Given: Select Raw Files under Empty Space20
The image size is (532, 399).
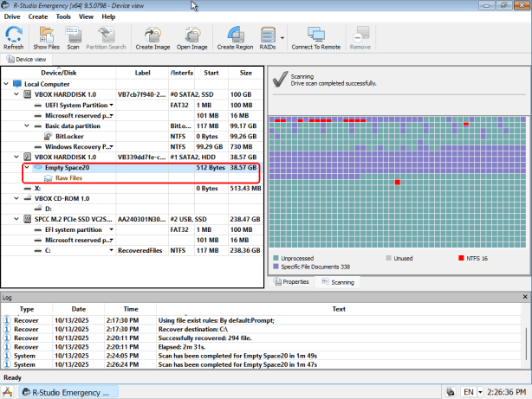Looking at the screenshot, I should tap(68, 177).
